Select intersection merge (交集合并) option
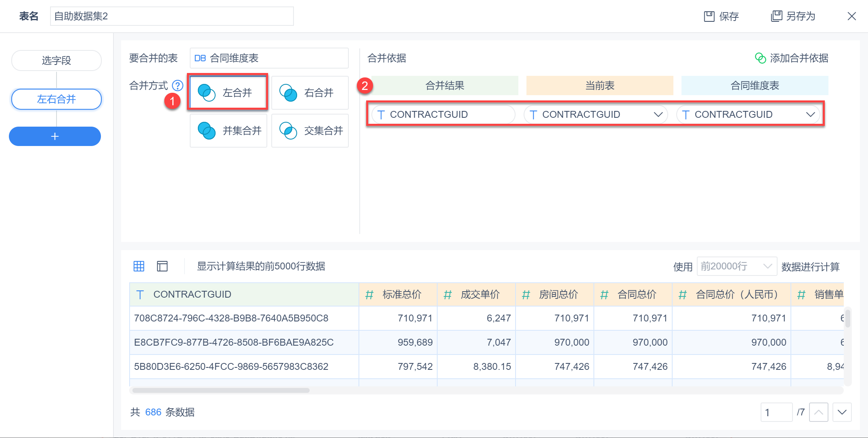The width and height of the screenshot is (868, 438). tap(310, 131)
